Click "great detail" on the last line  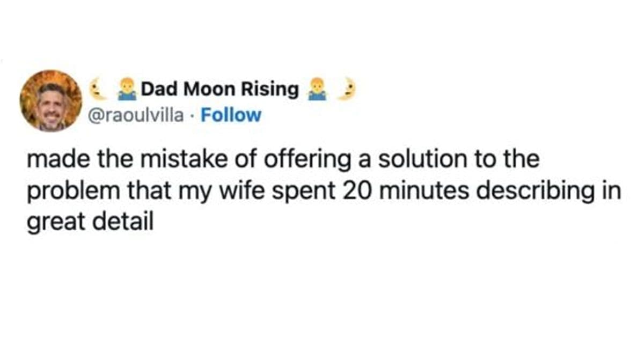tap(87, 222)
